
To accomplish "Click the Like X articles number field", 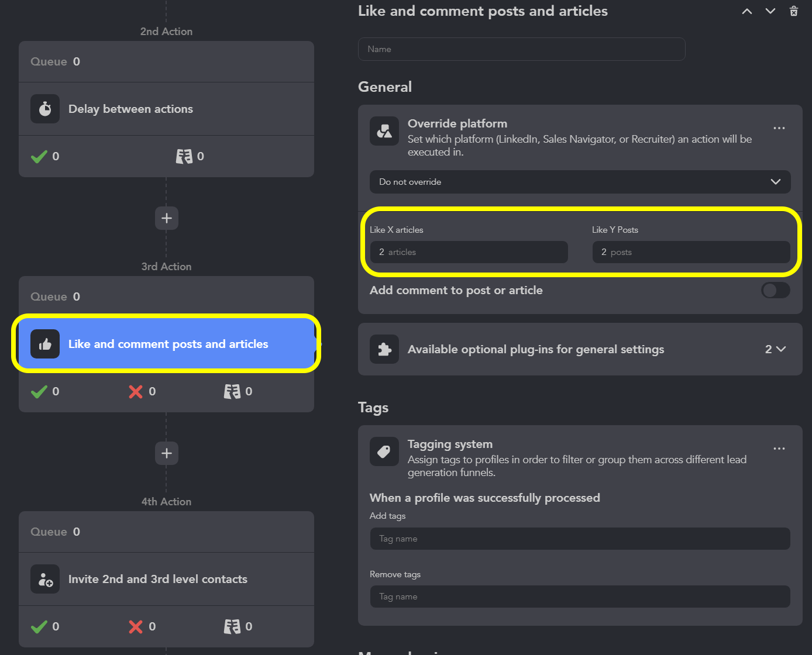I will point(469,252).
